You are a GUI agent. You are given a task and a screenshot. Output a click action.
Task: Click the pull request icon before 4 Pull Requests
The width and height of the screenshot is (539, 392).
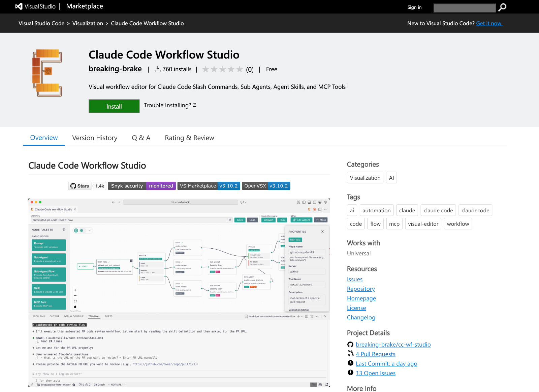coord(350,354)
